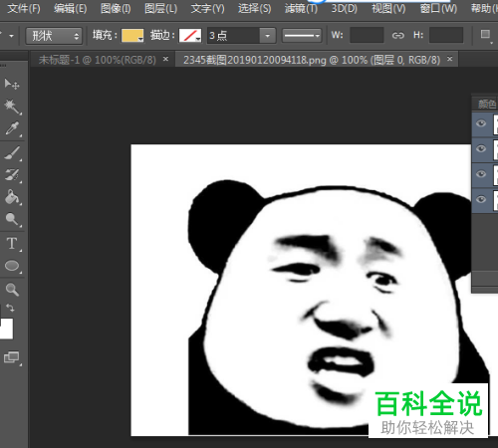Click the screen mode icon

[12, 357]
